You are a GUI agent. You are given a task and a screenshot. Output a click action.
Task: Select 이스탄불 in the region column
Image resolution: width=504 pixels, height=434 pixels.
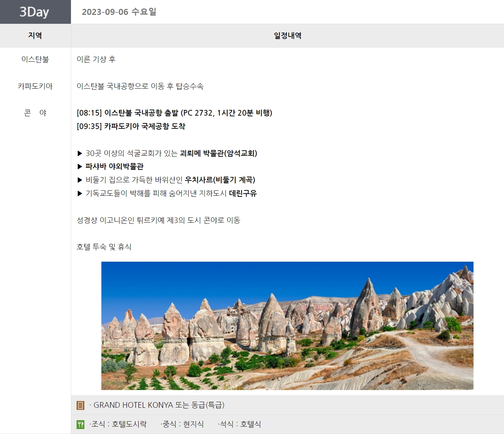tap(35, 59)
